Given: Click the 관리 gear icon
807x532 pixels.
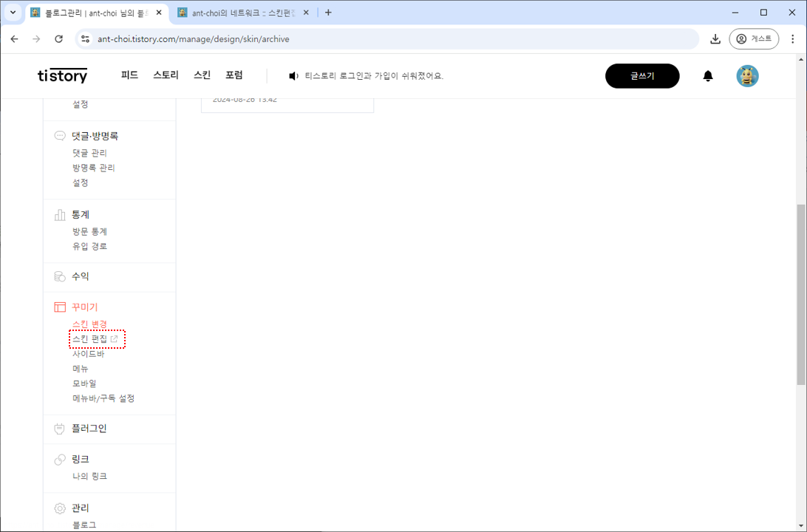Looking at the screenshot, I should (60, 508).
